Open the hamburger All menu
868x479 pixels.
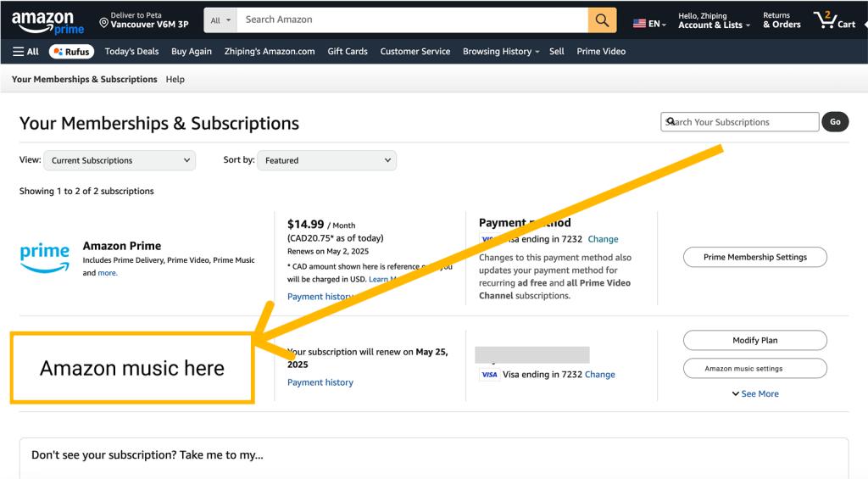(25, 52)
